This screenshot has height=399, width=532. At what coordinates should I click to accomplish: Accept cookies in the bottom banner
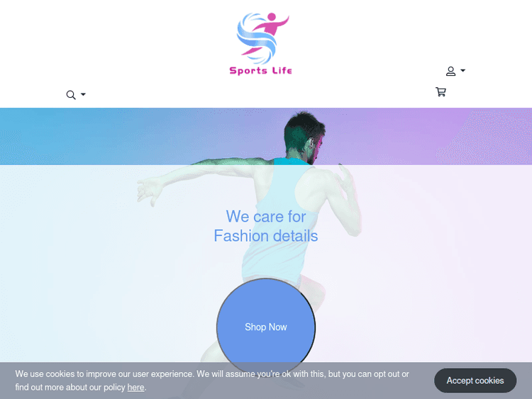pos(475,381)
